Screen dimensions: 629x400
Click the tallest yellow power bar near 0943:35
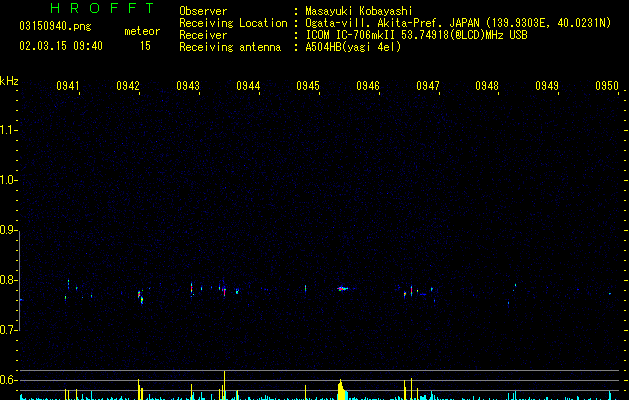coord(224,385)
